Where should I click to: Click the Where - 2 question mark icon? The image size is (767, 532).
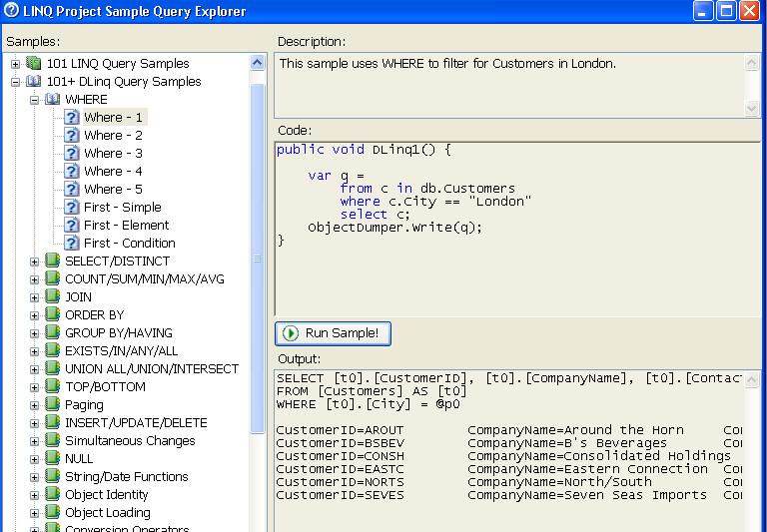point(72,136)
